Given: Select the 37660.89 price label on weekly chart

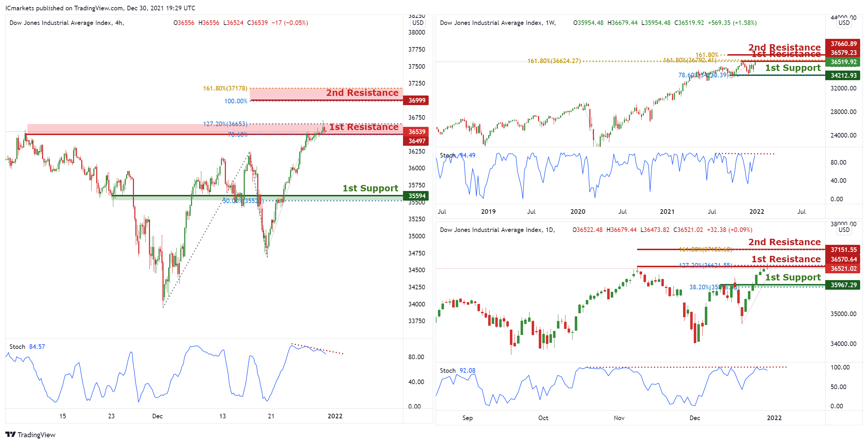Looking at the screenshot, I should coord(843,44).
